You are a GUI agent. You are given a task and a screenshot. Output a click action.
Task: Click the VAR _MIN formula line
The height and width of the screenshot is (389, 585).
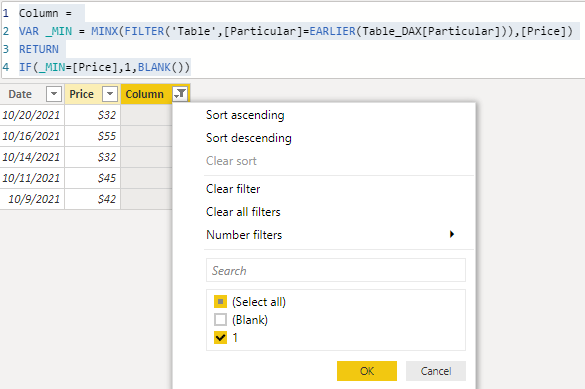coord(295,31)
